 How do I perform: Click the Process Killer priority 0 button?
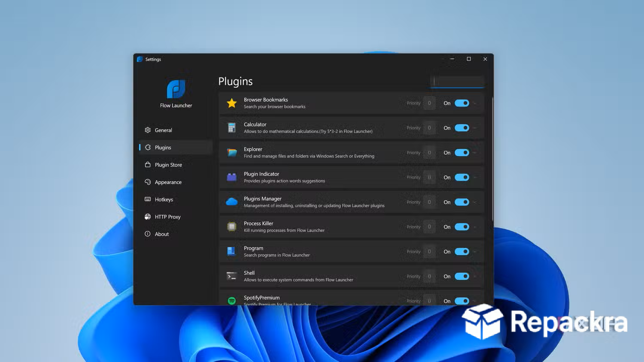tap(429, 227)
